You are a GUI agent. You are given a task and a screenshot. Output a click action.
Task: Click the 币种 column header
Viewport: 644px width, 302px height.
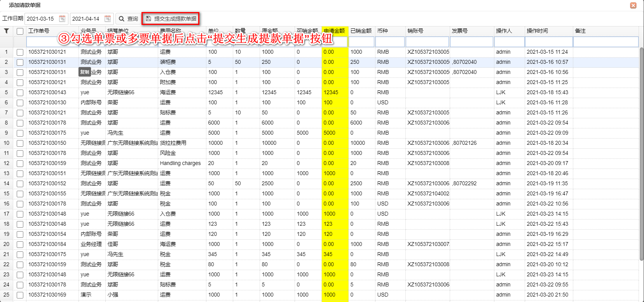(382, 31)
